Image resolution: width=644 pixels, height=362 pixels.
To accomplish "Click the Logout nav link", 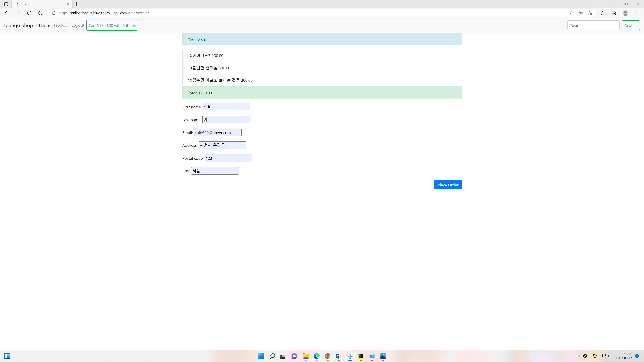I will 78,25.
